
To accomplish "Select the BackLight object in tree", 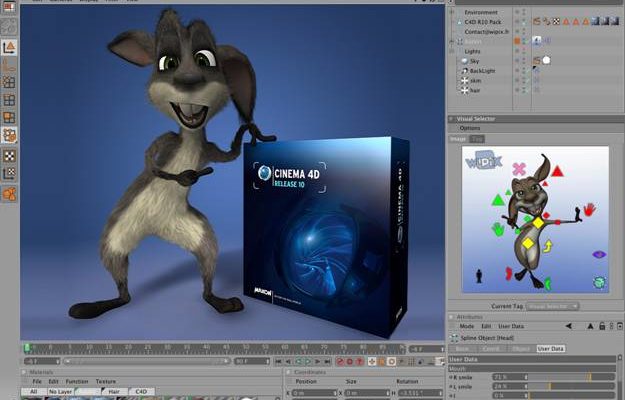I will 482,71.
